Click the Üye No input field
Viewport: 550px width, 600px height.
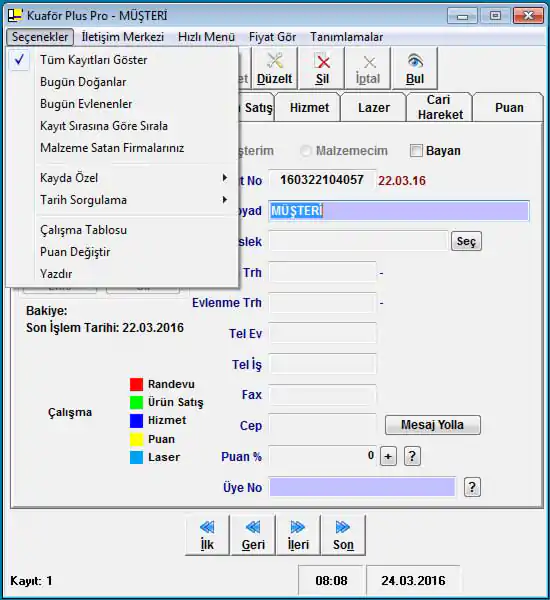pyautogui.click(x=362, y=487)
